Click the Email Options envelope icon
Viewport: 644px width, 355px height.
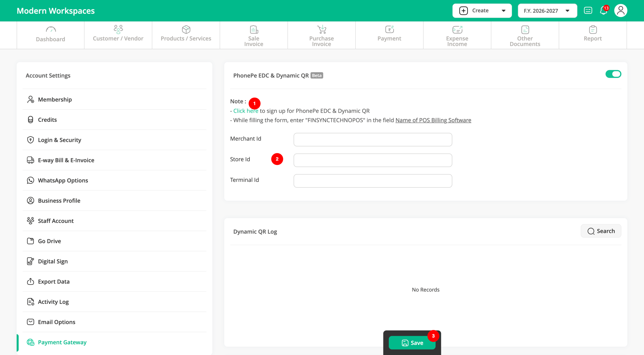[30, 322]
